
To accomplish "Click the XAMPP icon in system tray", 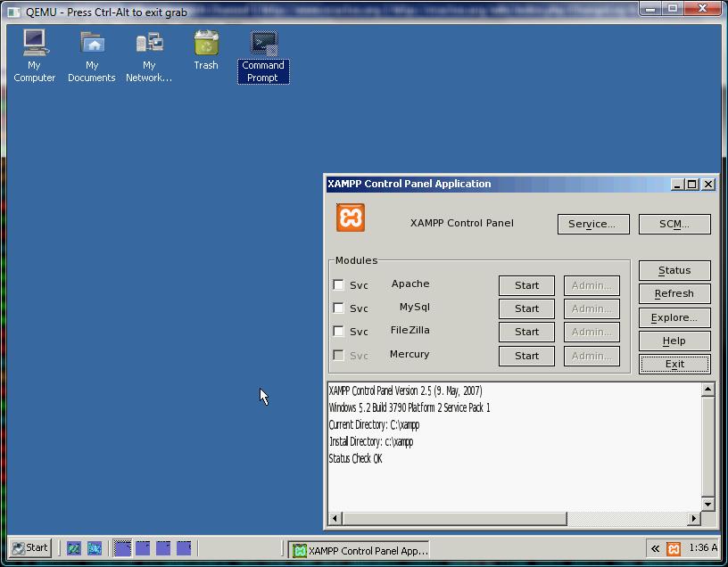I will click(674, 548).
